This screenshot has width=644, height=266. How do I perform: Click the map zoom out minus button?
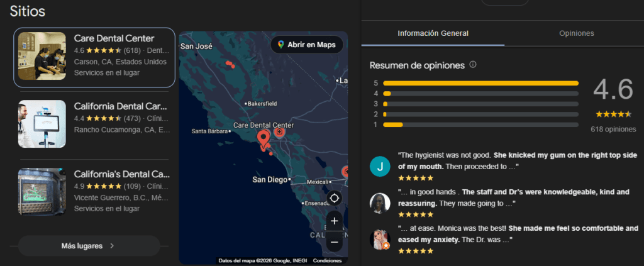tap(334, 241)
